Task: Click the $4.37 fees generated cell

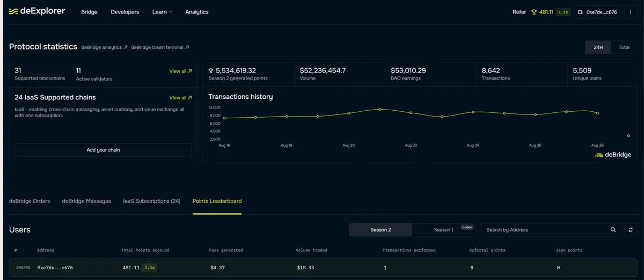Action: 217,267
